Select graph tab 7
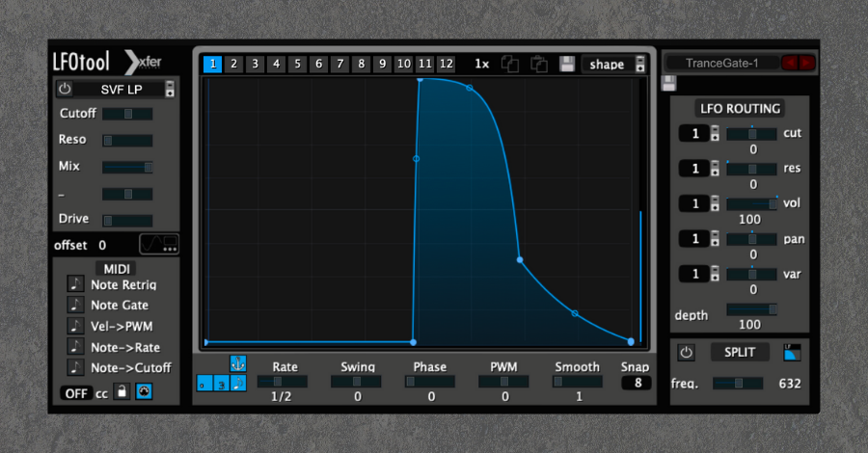Image resolution: width=868 pixels, height=453 pixels. (x=339, y=65)
